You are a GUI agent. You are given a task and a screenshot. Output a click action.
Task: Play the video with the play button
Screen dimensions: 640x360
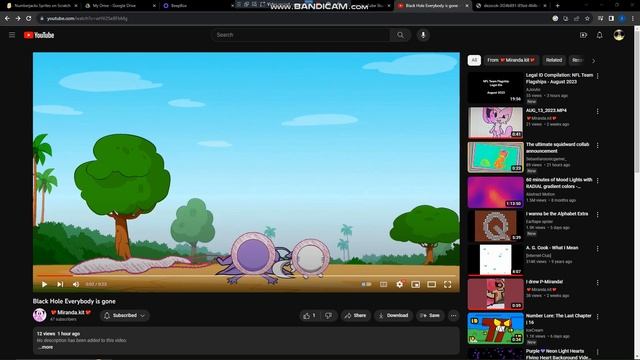click(x=44, y=284)
